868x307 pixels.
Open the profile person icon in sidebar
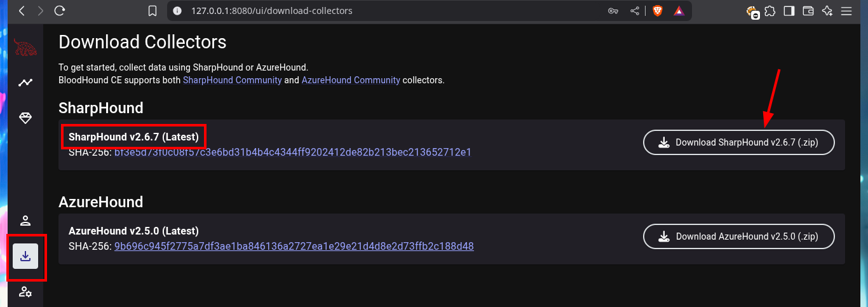tap(25, 221)
